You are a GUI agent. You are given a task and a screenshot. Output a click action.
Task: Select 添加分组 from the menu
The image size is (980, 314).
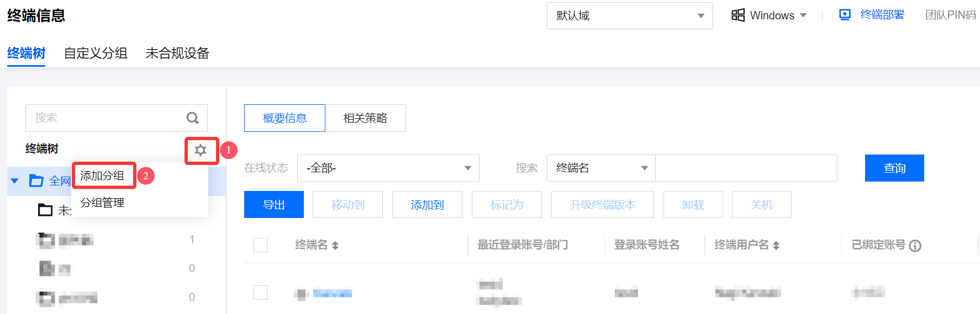[103, 176]
